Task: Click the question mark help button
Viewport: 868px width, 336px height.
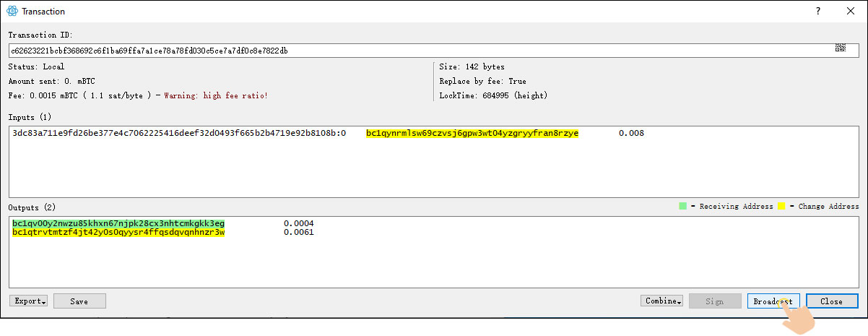Action: tap(817, 12)
